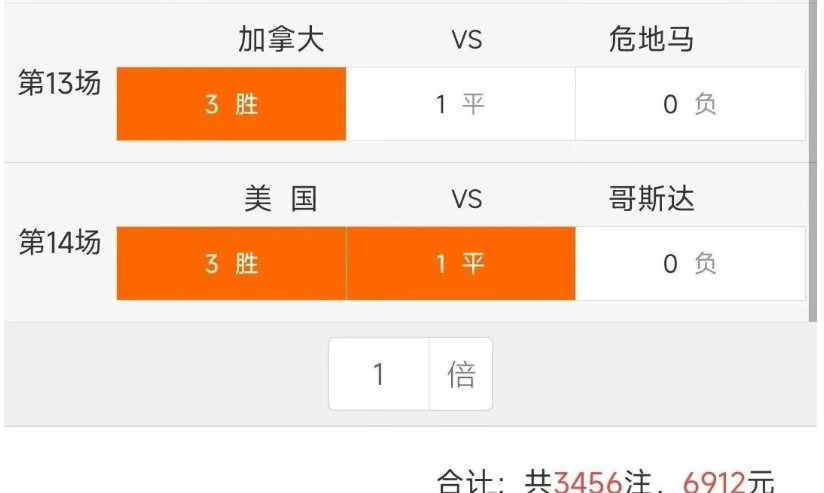
Task: Click the 6912 total amount
Action: [715, 478]
